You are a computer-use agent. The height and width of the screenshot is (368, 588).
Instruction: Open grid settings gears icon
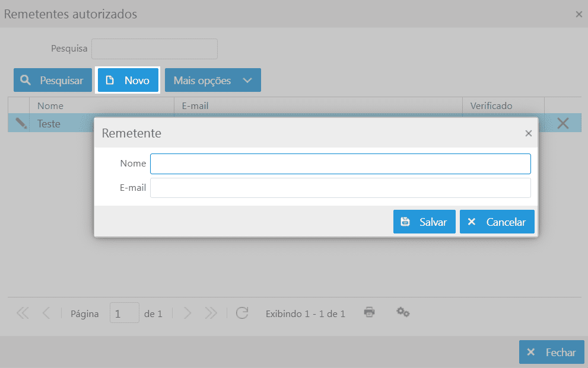[x=403, y=312]
